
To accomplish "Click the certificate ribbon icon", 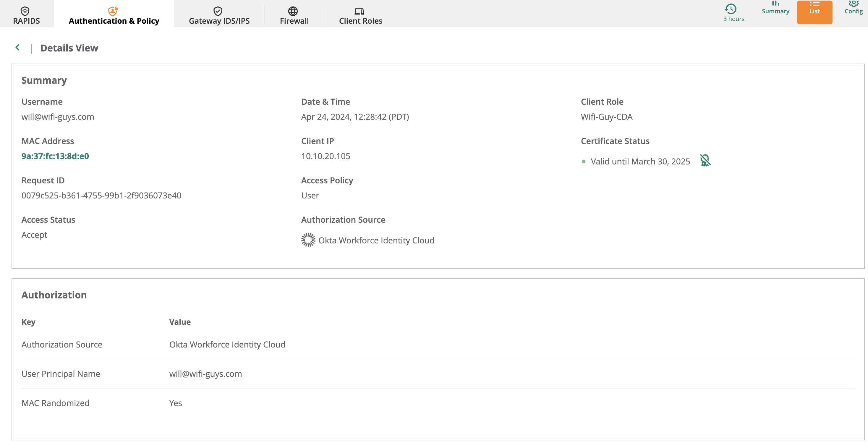I will tap(705, 161).
